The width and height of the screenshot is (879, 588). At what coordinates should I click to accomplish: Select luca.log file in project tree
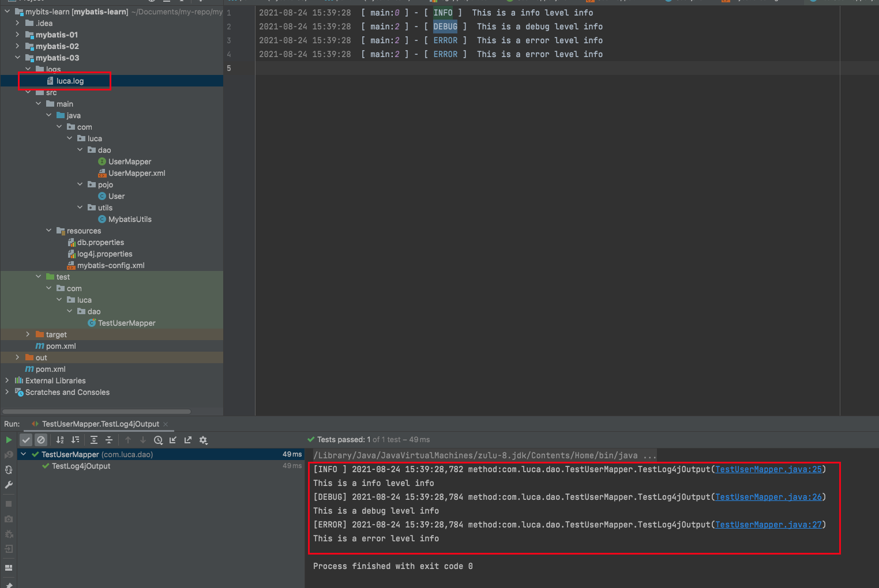(x=70, y=81)
